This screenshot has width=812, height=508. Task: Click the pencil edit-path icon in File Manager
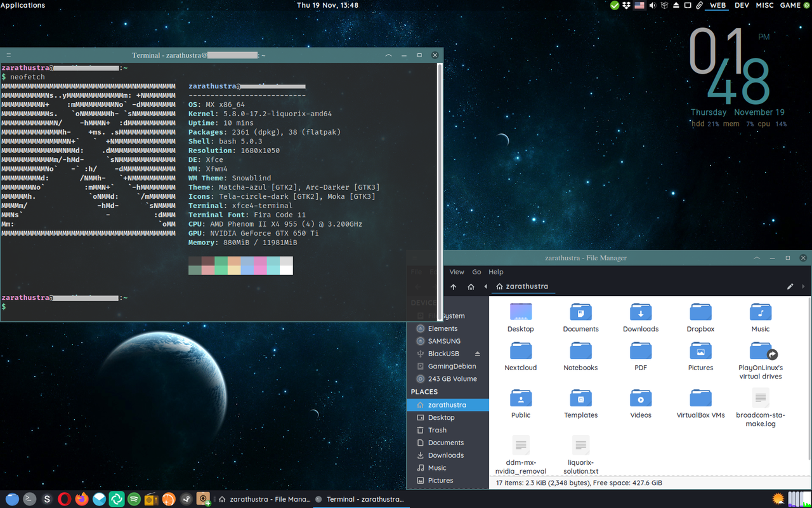790,286
